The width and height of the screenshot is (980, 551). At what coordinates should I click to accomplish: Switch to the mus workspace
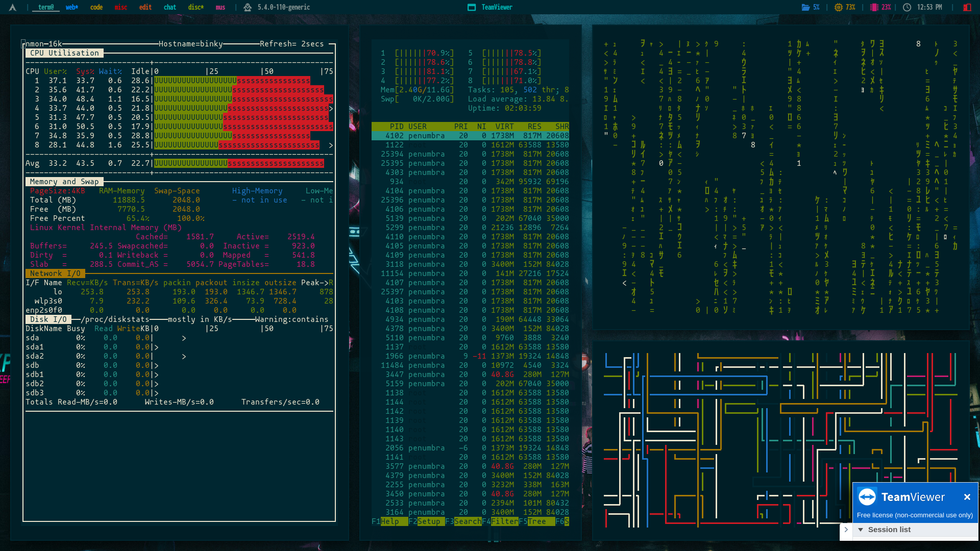pyautogui.click(x=220, y=7)
